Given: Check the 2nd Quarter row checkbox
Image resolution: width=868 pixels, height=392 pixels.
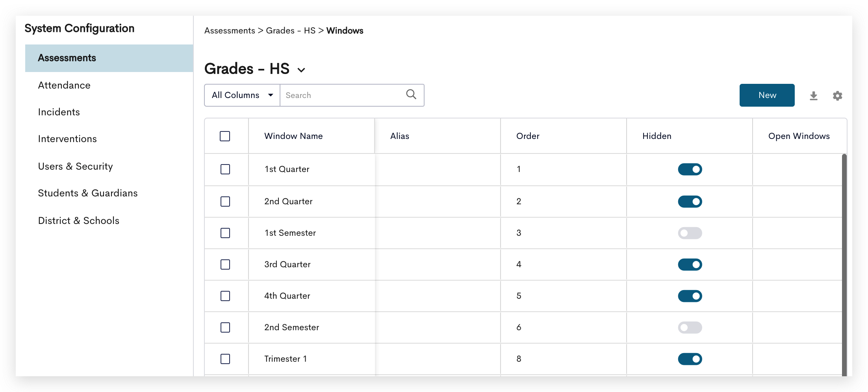Looking at the screenshot, I should point(225,202).
